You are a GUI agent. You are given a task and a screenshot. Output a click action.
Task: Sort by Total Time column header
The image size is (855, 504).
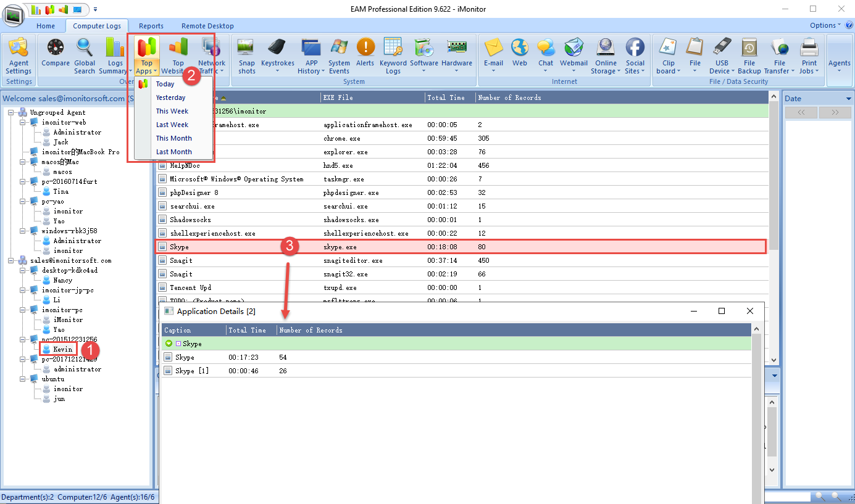pos(450,97)
